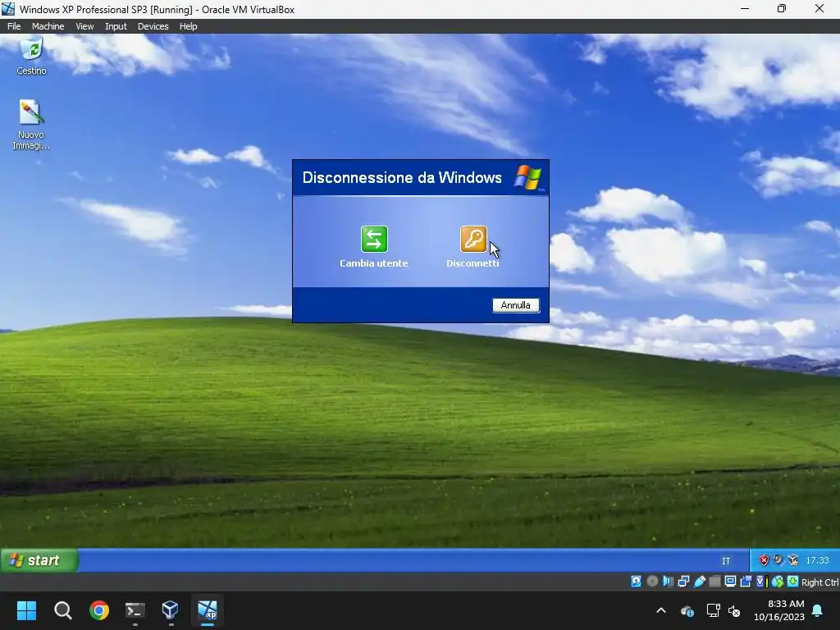
Task: Click the network adapter status icon
Action: point(683,582)
